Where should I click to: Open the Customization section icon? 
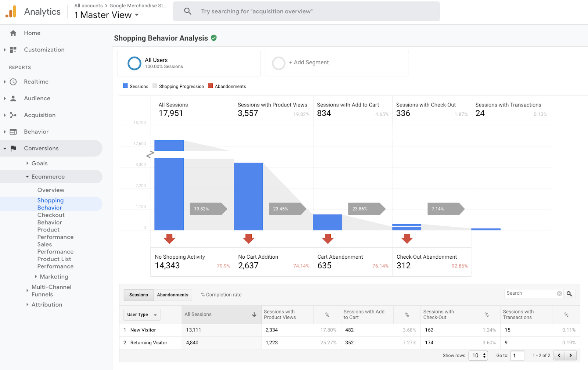13,50
